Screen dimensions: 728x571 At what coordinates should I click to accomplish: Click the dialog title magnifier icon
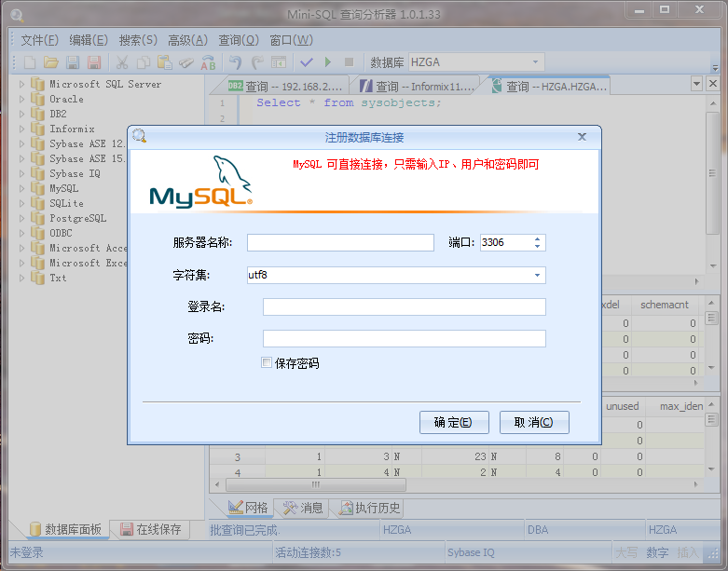[x=139, y=136]
